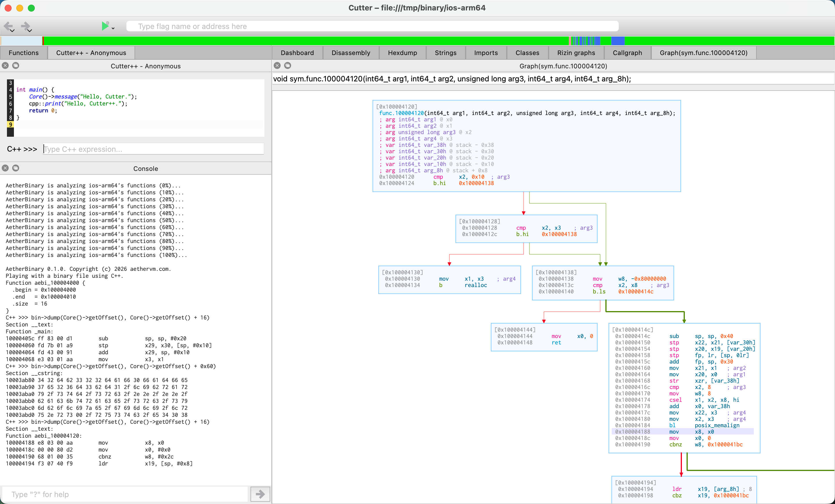Select the cmp x2, x3 line at 0x100004128
The image size is (835, 504).
[527, 228]
